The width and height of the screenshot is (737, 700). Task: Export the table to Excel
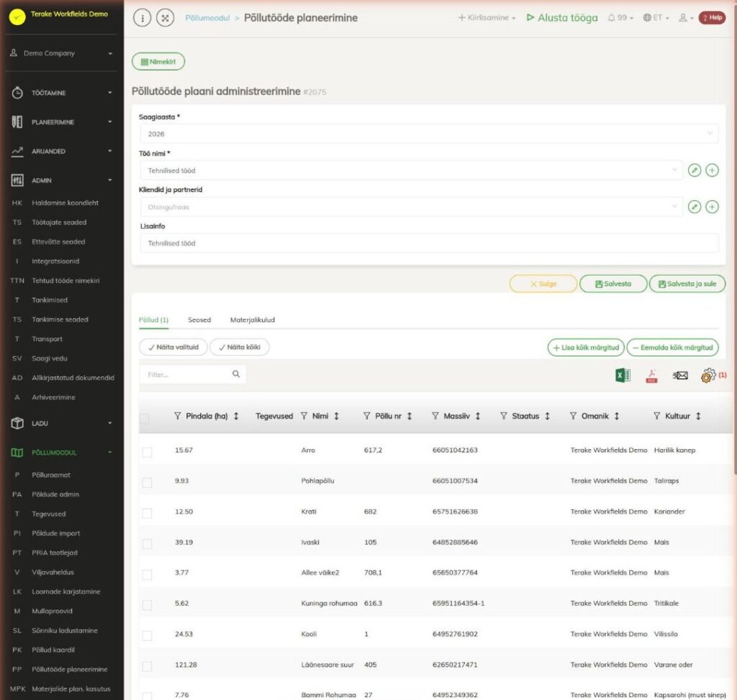(623, 376)
